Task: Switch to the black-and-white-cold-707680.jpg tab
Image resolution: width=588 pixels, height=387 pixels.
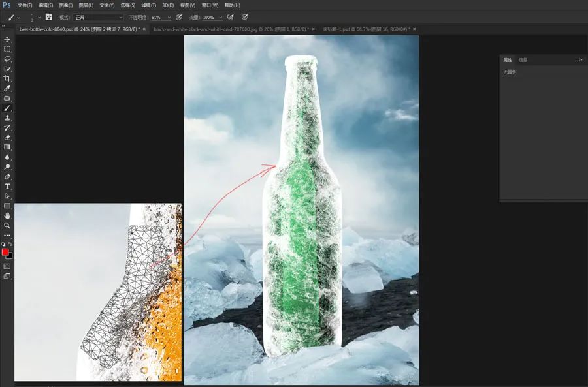Action: tap(231, 29)
